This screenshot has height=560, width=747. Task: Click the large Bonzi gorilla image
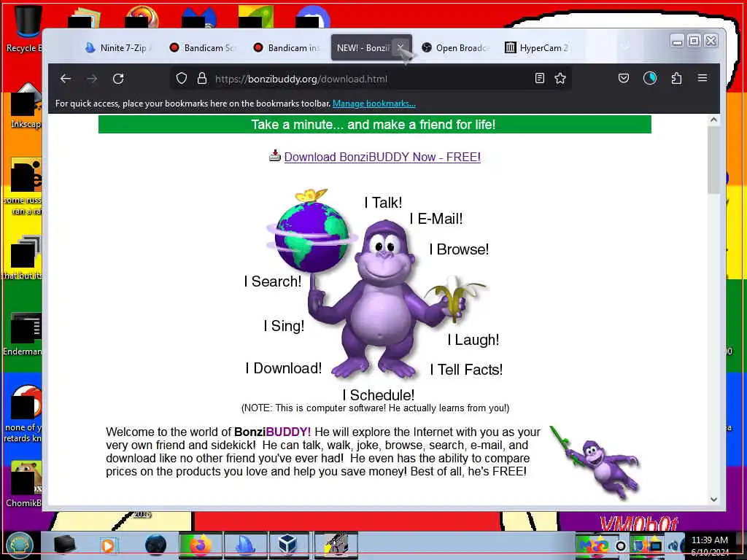point(381,300)
